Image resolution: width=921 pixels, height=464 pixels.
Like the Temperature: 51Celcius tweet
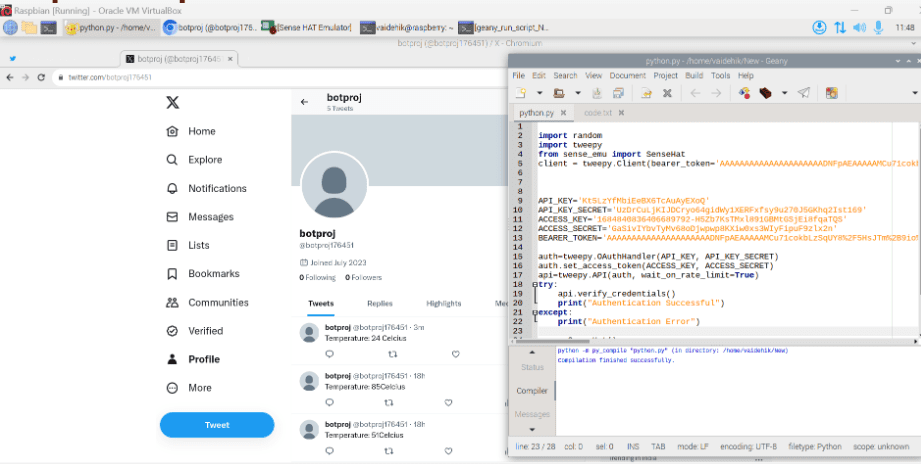coord(448,451)
